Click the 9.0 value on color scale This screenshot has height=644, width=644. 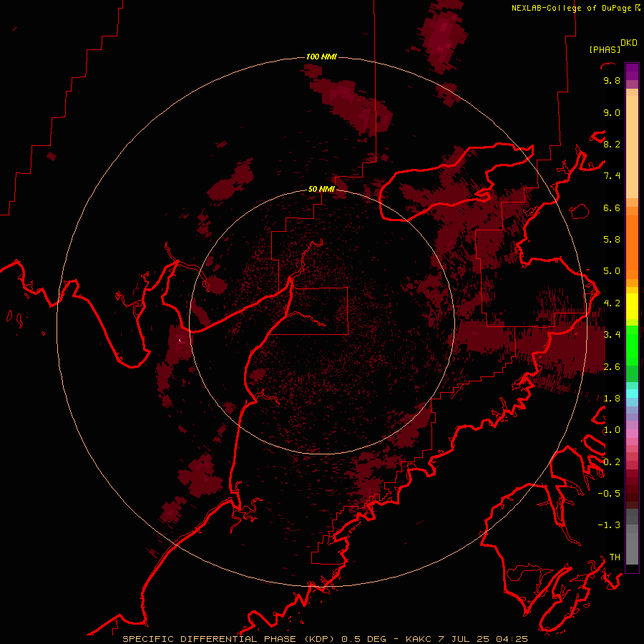(x=612, y=113)
